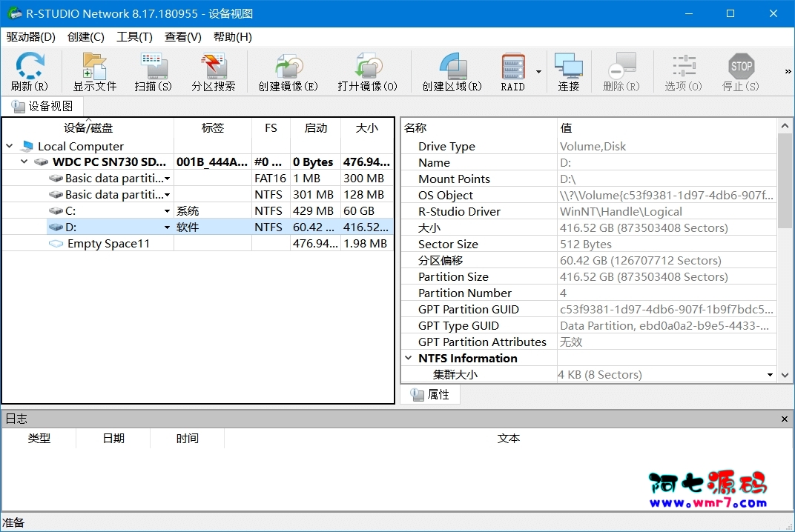The width and height of the screenshot is (795, 532).
Task: Click the Mount Points value D:\
Action: click(568, 179)
